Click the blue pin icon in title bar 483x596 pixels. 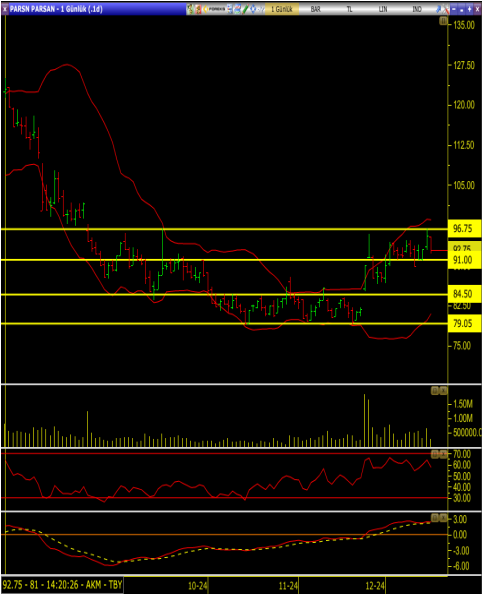(x=439, y=9)
